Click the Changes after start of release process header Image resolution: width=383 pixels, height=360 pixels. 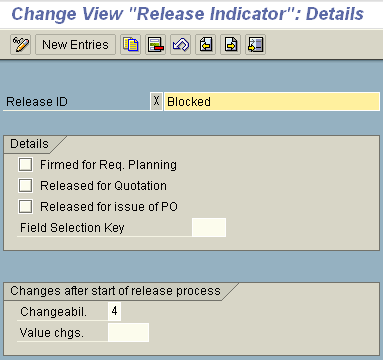pos(115,291)
